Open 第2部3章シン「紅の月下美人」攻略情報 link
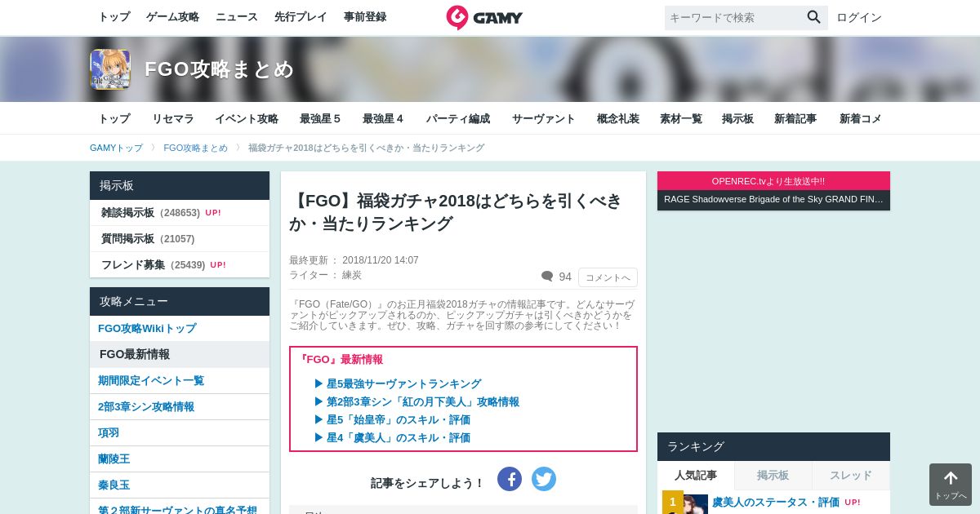Screen dimensions: 980x514 (x=422, y=401)
